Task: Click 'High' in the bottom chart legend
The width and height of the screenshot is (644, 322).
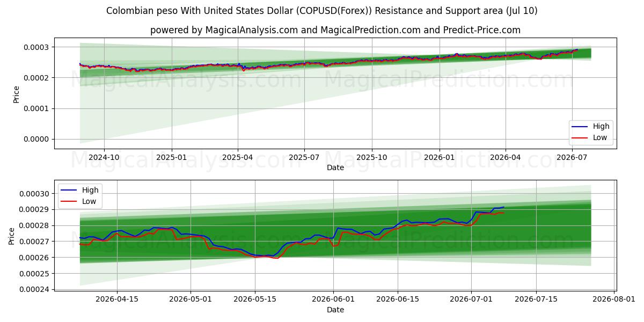Action: 90,190
